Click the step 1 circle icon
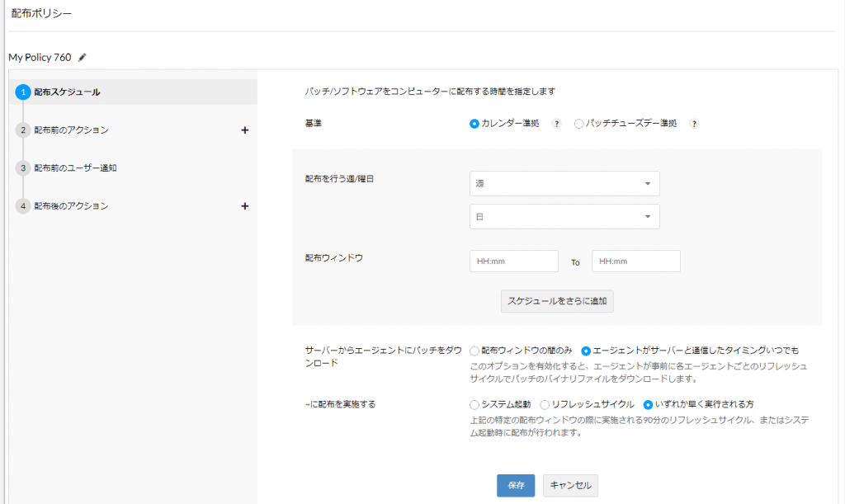The width and height of the screenshot is (845, 504). 23,92
